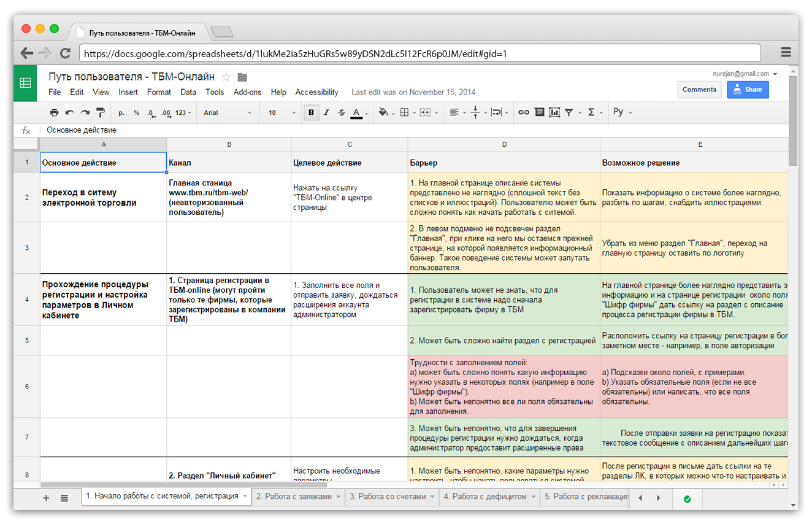Open the Arial font dropdown

(x=228, y=113)
